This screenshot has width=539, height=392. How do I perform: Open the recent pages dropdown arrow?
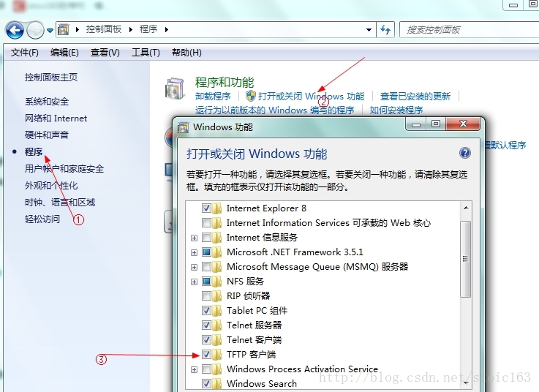pyautogui.click(x=50, y=30)
